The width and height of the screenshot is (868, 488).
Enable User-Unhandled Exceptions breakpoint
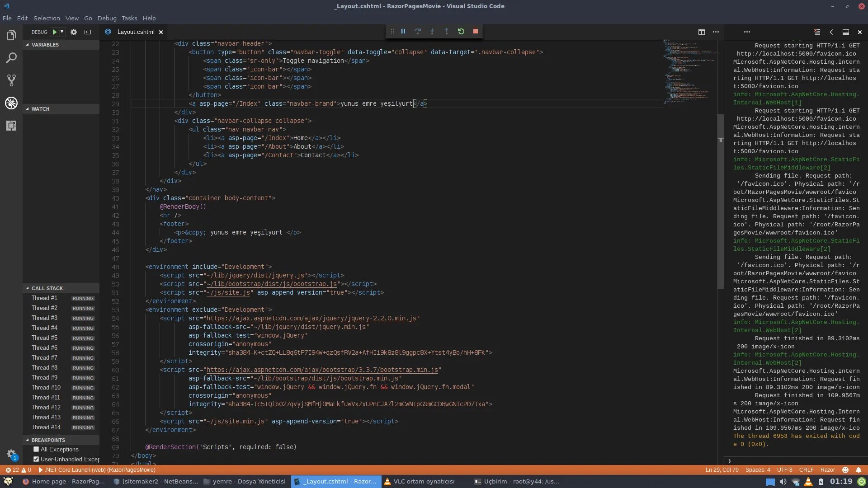click(x=36, y=459)
